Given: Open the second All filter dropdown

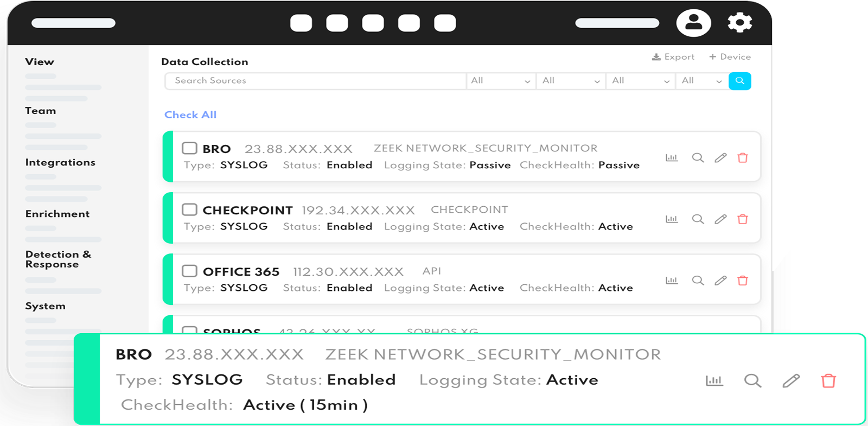Looking at the screenshot, I should tap(571, 81).
